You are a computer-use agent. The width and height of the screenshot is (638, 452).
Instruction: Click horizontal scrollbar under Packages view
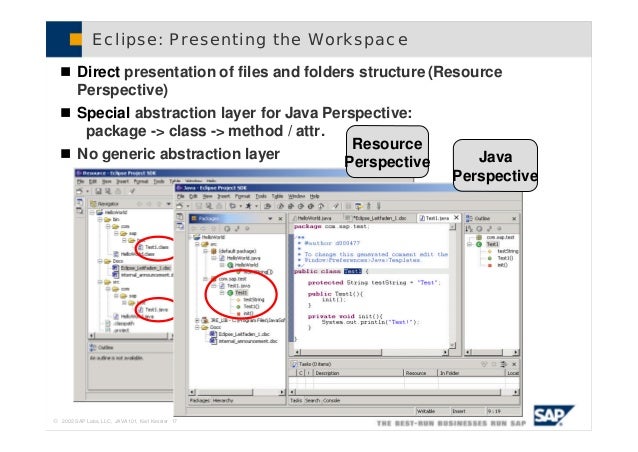point(237,392)
